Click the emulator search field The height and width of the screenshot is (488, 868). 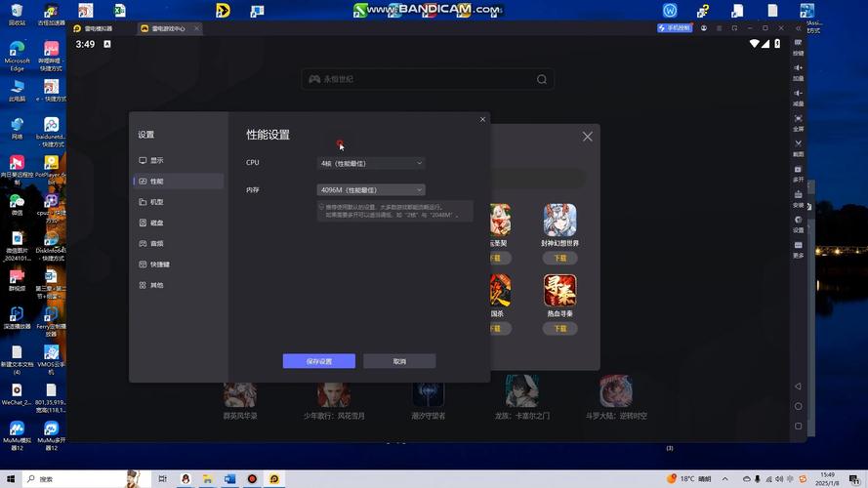428,79
